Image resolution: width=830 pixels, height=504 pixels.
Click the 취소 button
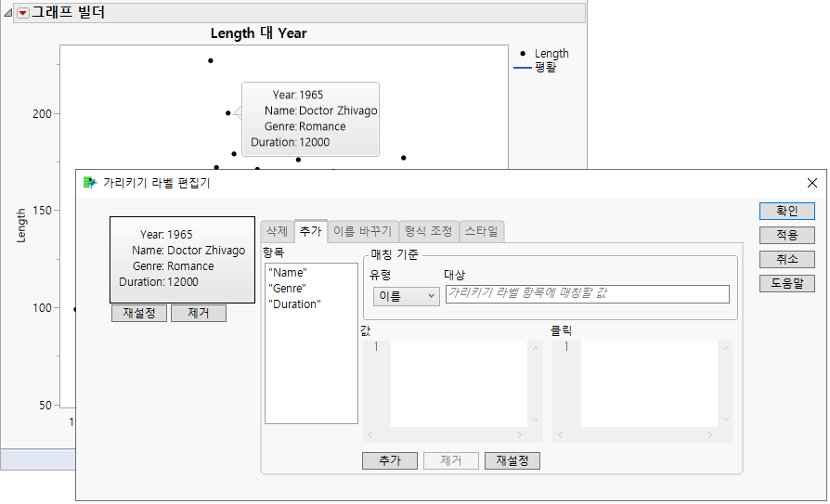pos(786,259)
